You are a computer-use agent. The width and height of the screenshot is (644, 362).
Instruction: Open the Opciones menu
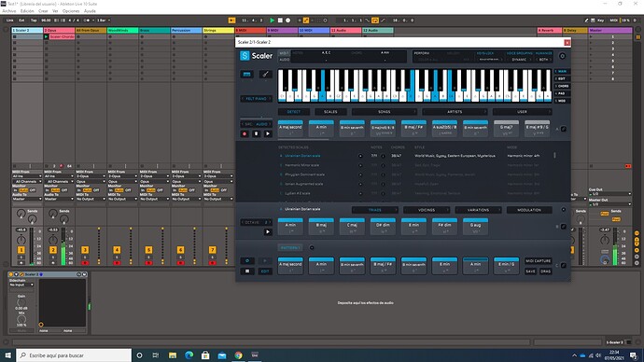71,11
